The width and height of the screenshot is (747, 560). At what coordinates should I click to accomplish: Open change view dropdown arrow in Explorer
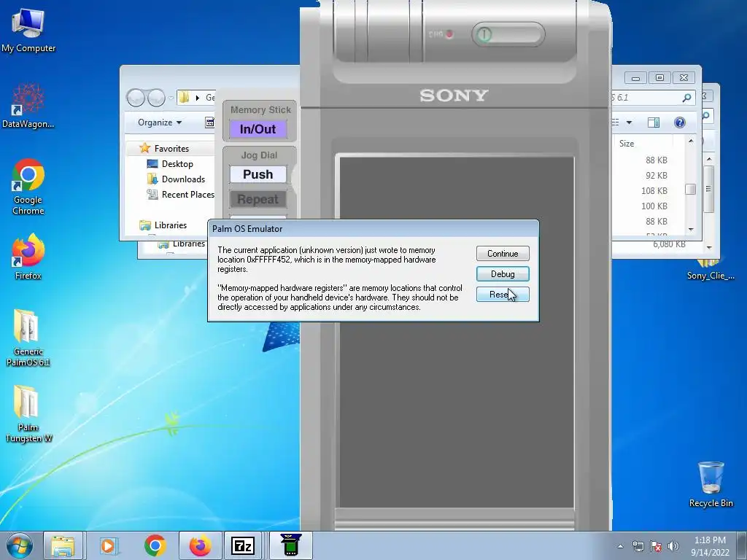pos(629,122)
